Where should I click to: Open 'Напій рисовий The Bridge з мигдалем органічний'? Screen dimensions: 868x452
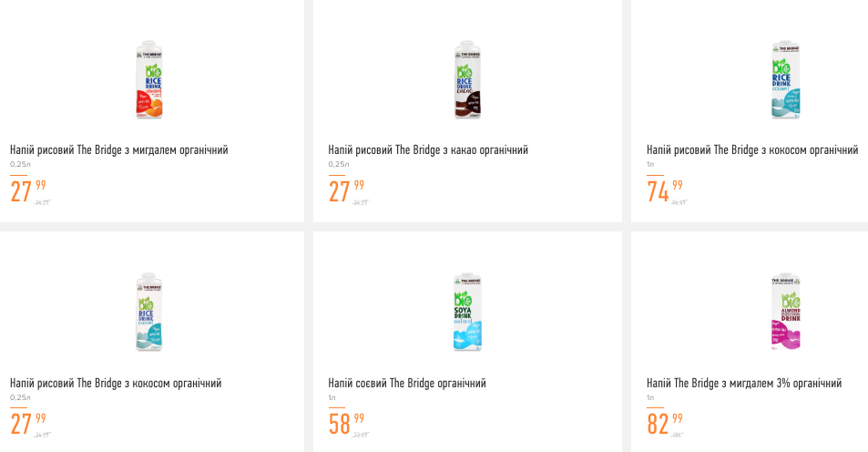pyautogui.click(x=118, y=149)
